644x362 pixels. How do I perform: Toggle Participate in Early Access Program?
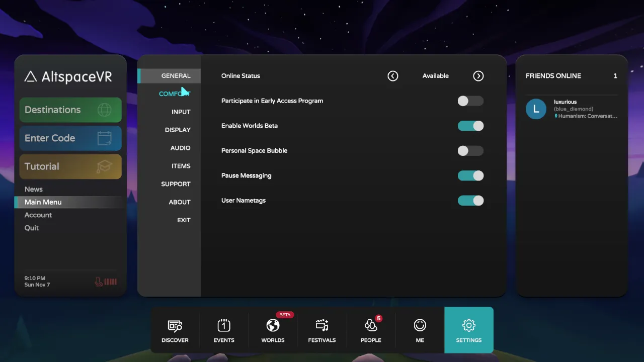(470, 101)
